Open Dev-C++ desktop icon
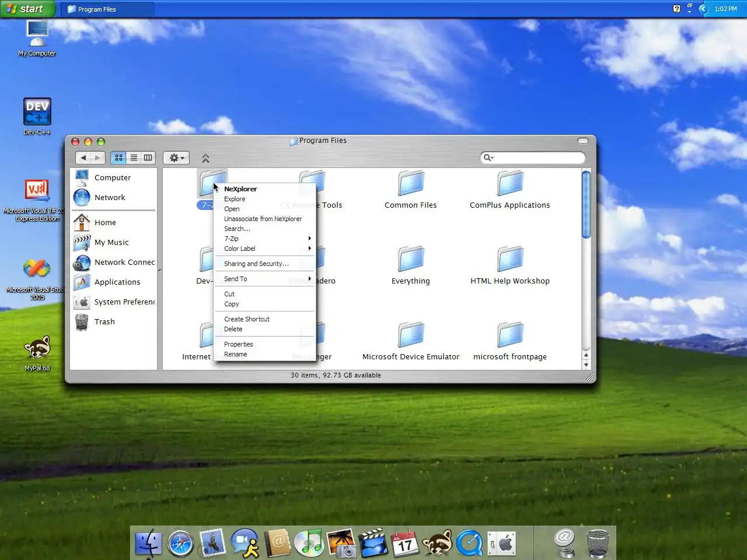 click(37, 116)
